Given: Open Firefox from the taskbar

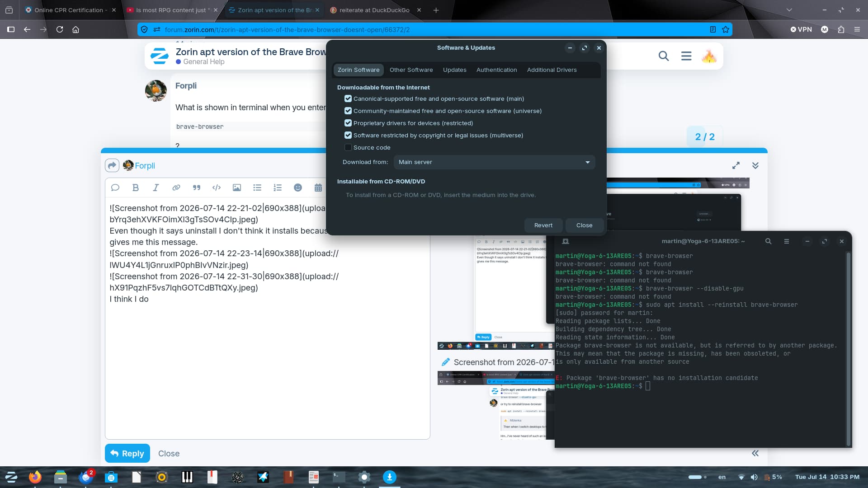Looking at the screenshot, I should tap(35, 477).
